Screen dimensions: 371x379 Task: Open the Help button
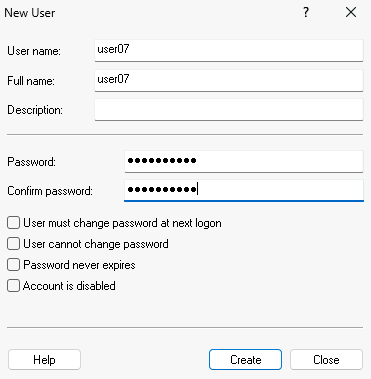[x=44, y=360]
